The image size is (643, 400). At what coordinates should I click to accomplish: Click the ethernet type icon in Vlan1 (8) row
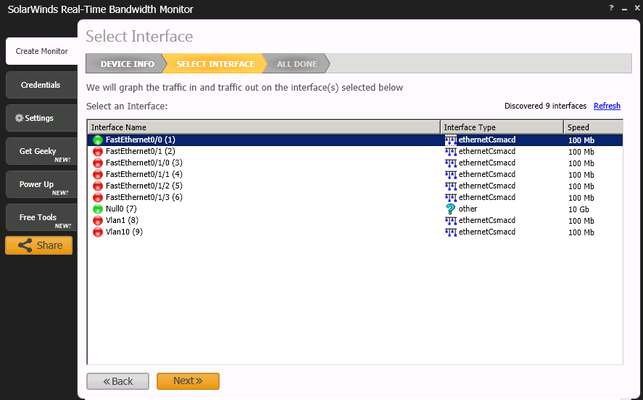451,221
